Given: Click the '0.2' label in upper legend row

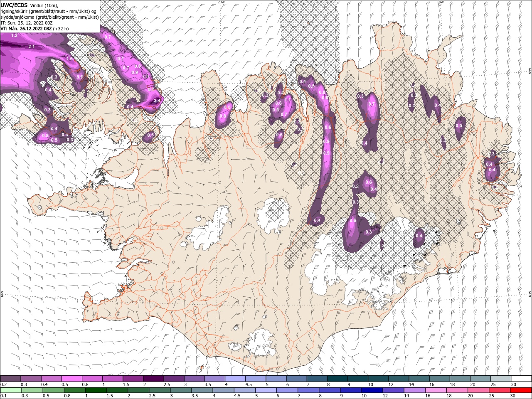Looking at the screenshot, I should [x=4, y=384].
